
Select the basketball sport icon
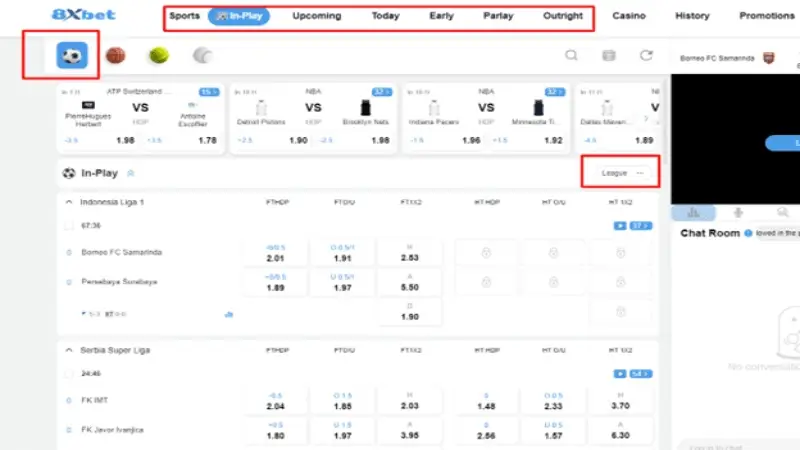tap(116, 56)
